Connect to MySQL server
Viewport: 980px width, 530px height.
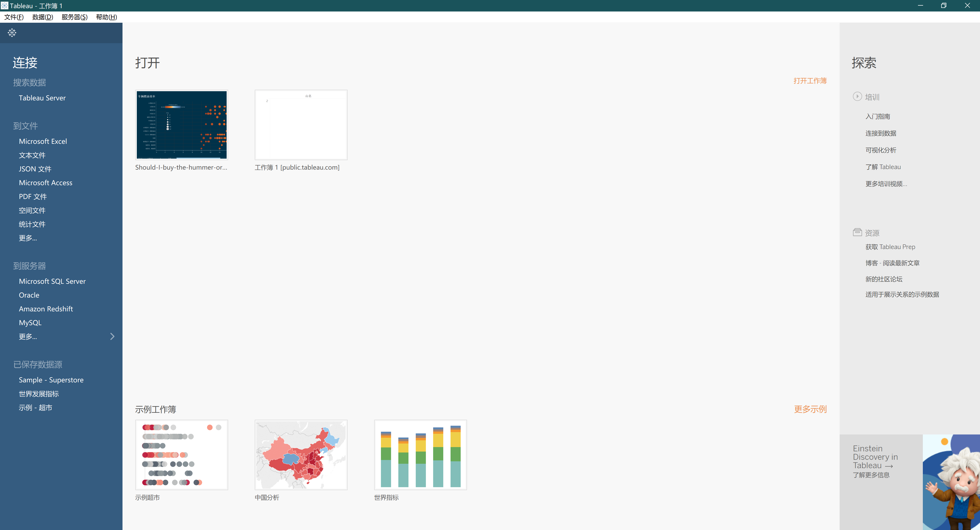30,323
